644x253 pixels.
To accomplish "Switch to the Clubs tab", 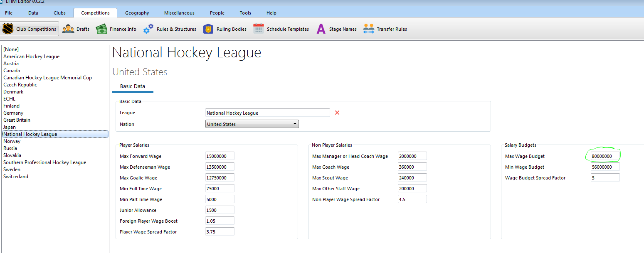I will tap(60, 13).
